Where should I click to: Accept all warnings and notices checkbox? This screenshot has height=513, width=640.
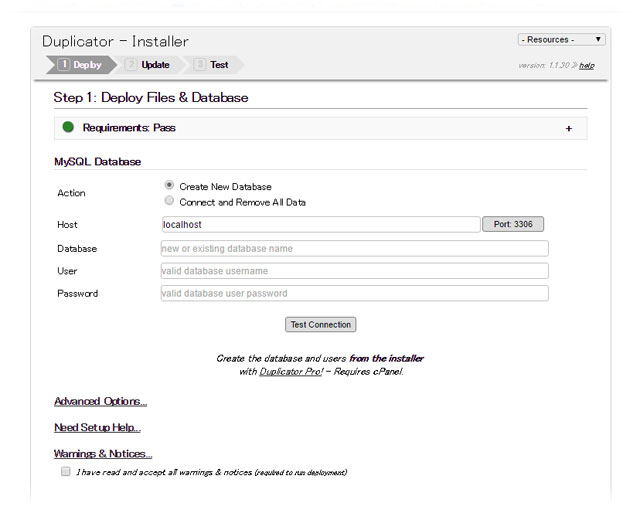65,471
